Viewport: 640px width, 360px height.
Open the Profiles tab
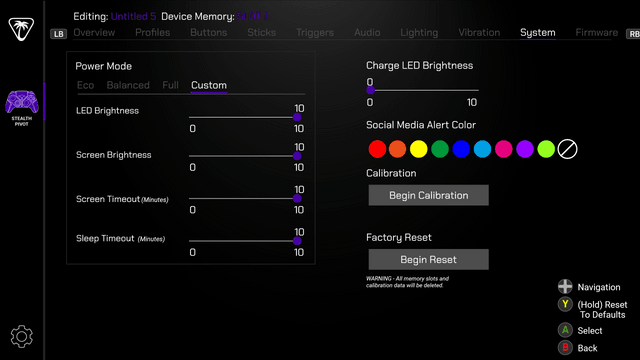point(153,33)
